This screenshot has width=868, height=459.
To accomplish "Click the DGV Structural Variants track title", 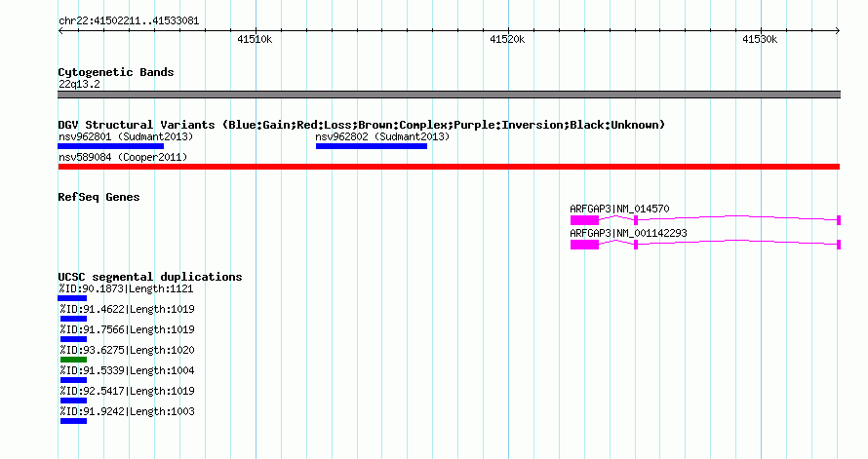I will coord(362,125).
